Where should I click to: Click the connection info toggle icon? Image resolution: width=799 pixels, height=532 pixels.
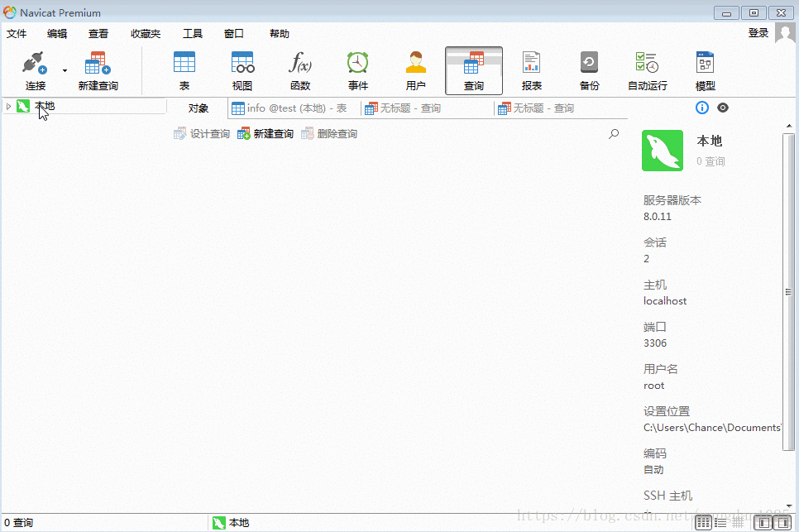(701, 108)
